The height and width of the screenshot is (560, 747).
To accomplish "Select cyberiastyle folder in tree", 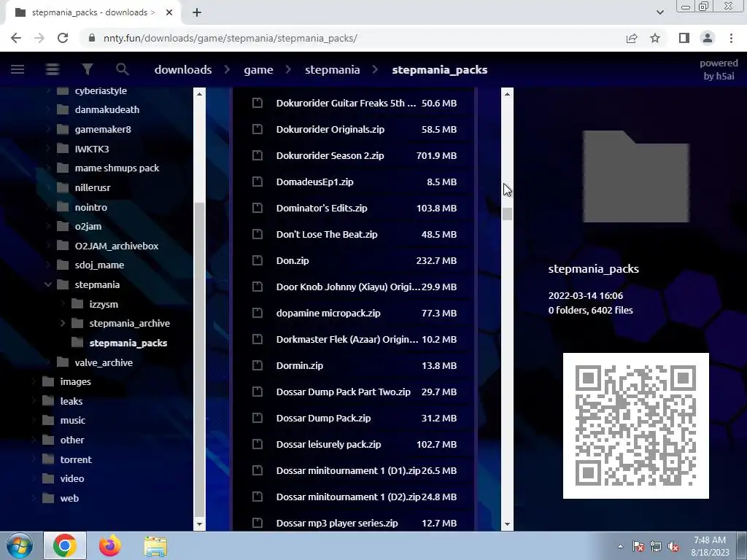I will (101, 90).
